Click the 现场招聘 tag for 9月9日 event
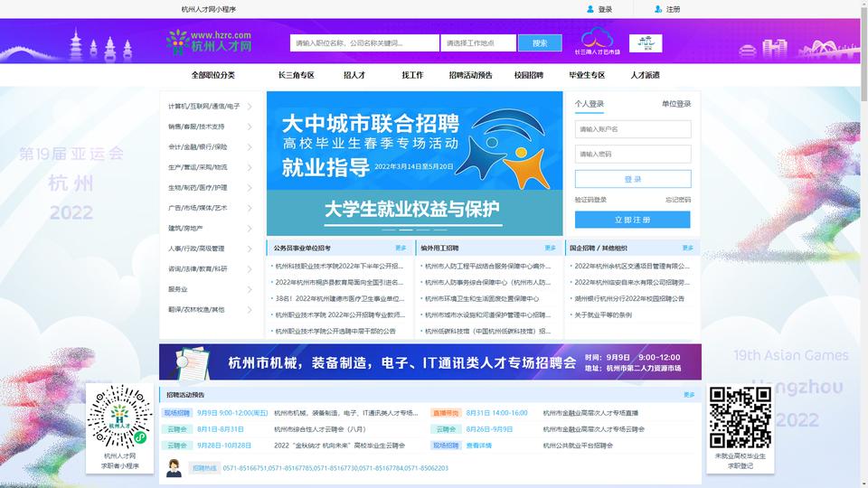This screenshot has width=868, height=488. coord(176,413)
